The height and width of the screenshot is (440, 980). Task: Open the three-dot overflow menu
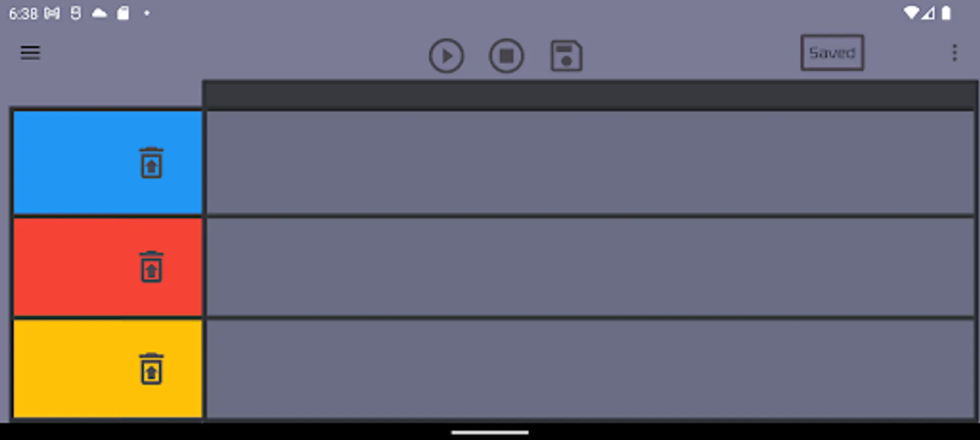click(954, 53)
